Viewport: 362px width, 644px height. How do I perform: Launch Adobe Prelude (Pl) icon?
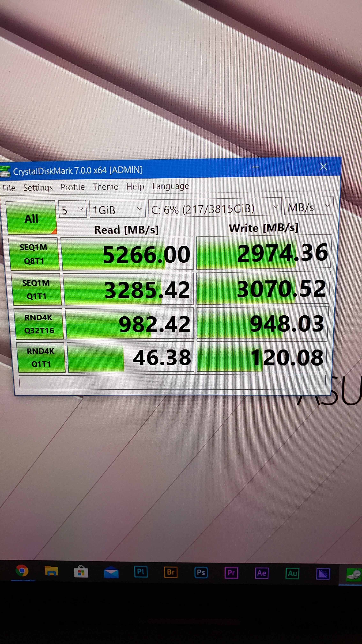pyautogui.click(x=141, y=572)
